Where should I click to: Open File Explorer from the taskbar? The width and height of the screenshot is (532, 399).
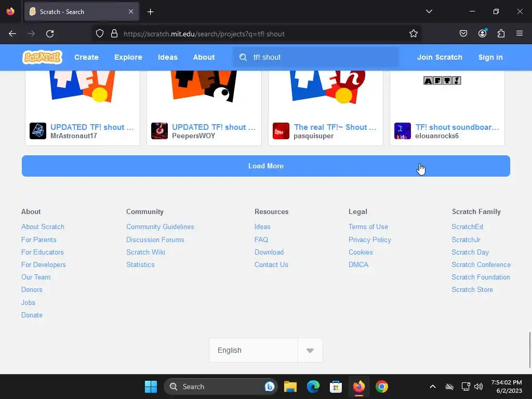tap(290, 387)
